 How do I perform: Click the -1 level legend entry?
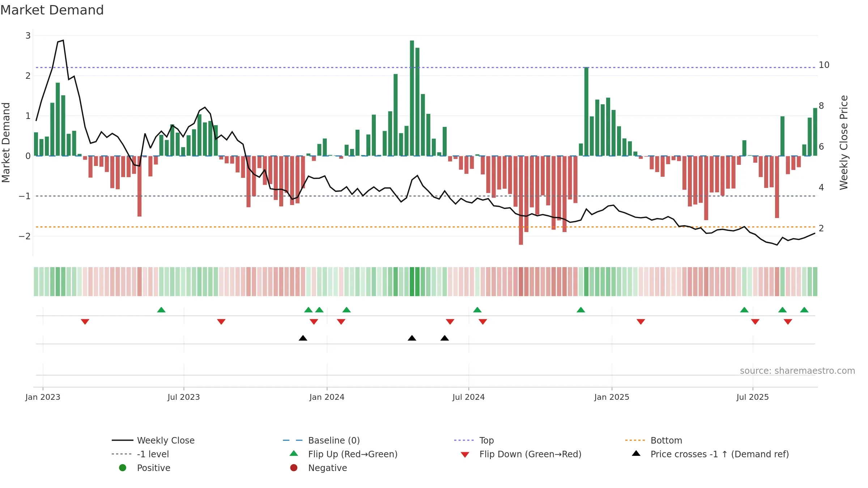tap(140, 454)
